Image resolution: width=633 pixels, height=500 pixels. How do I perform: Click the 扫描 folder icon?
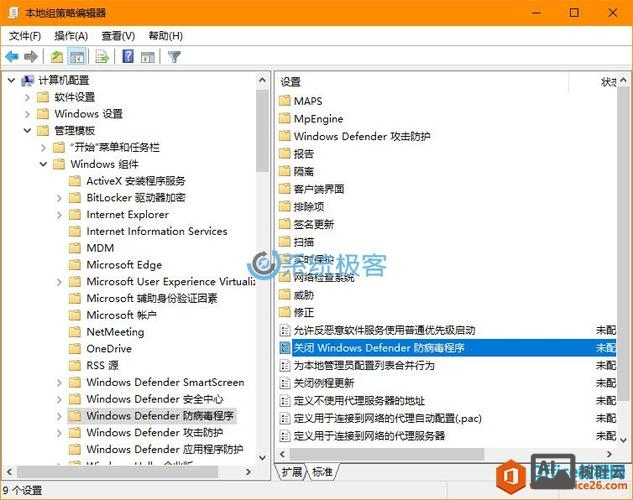pos(285,242)
